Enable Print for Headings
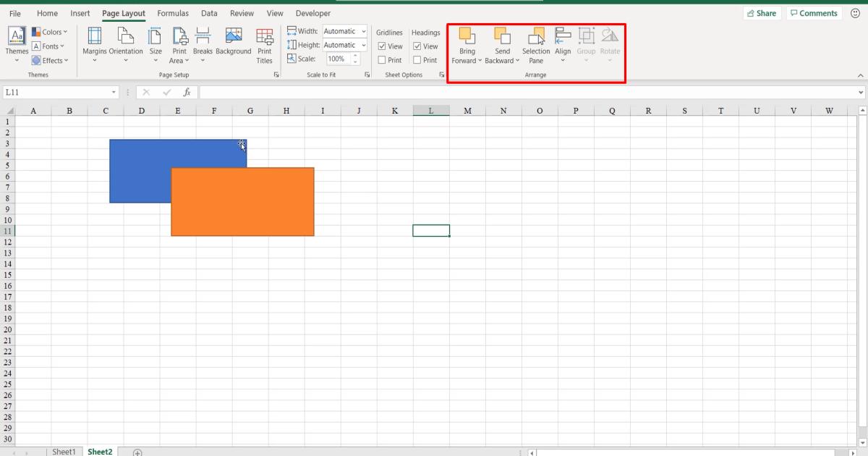The height and width of the screenshot is (456, 868). pos(417,60)
